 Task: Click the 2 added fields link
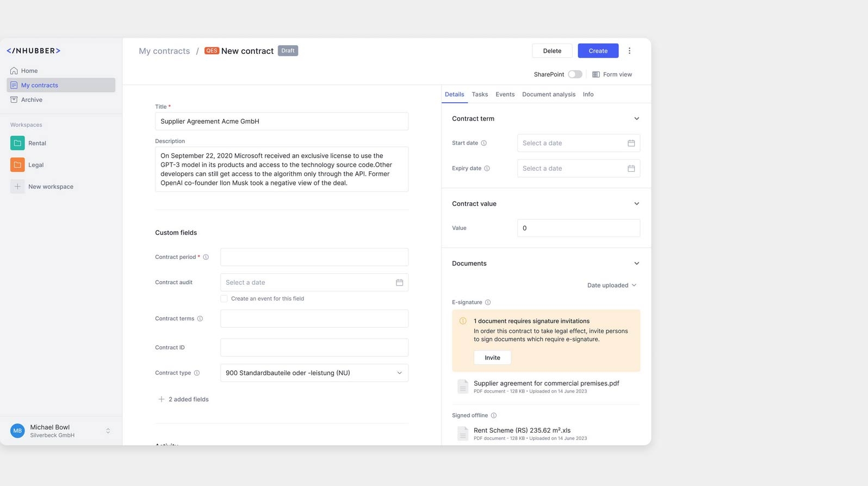click(189, 399)
